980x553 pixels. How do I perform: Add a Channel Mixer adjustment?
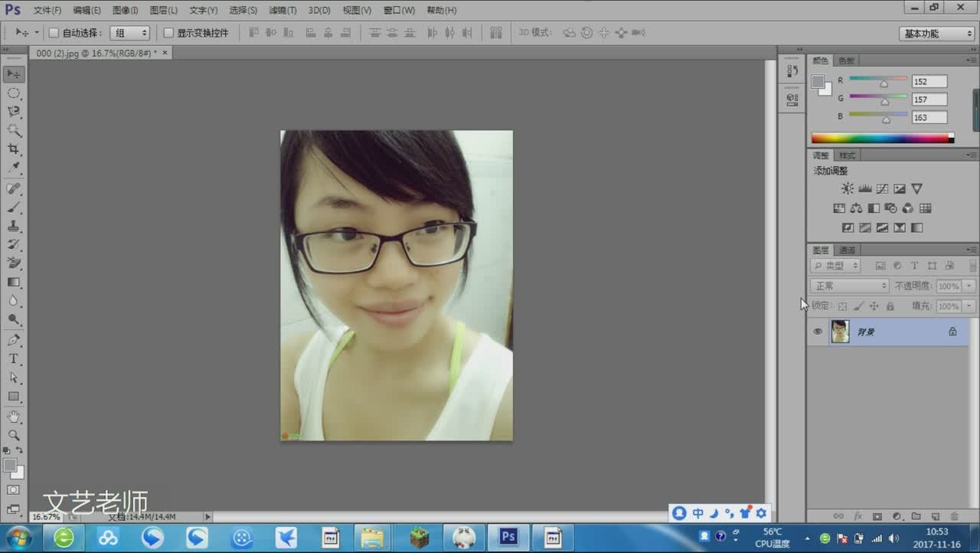click(908, 208)
